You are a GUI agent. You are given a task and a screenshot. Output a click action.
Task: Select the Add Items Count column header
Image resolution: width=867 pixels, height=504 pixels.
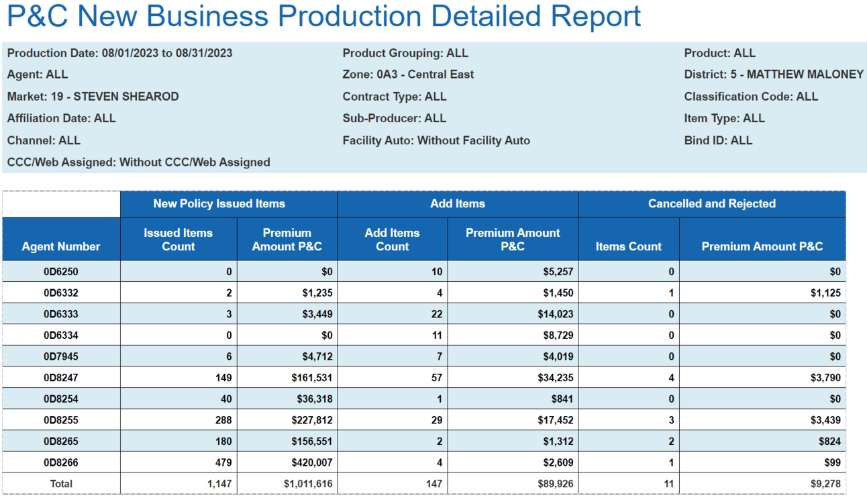[392, 240]
